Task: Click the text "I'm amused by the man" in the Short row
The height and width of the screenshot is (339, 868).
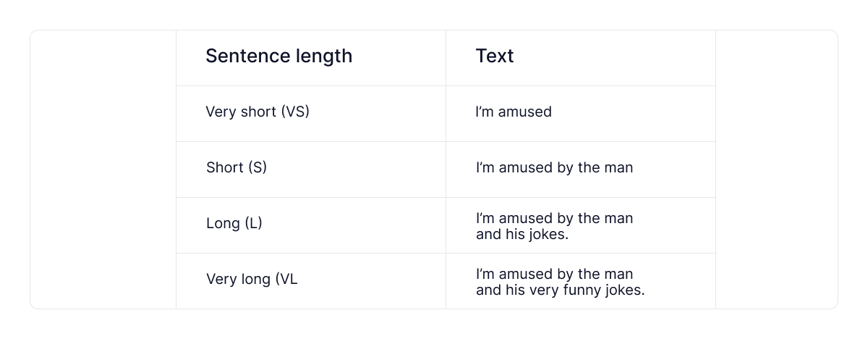Action: click(554, 168)
